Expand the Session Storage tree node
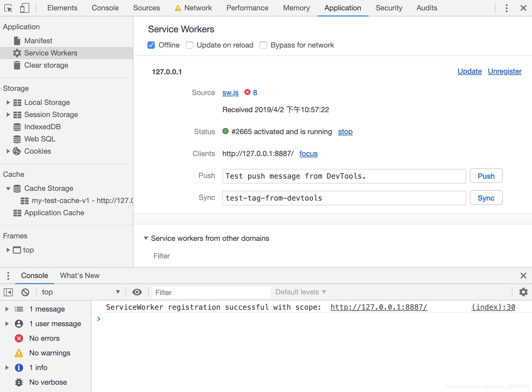This screenshot has height=392, width=532. [x=8, y=115]
